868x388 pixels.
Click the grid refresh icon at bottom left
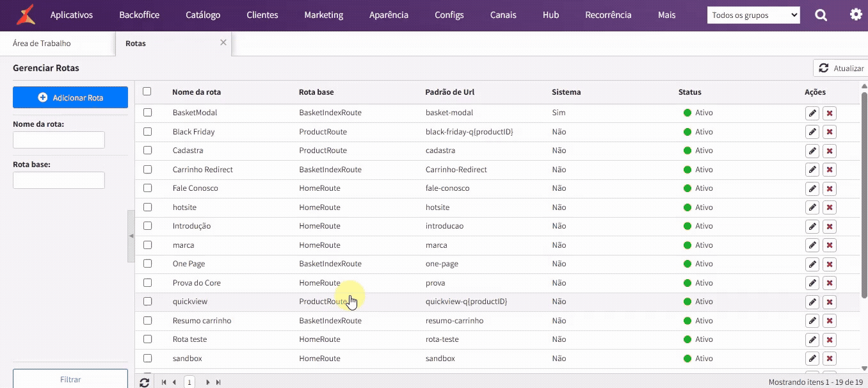tap(145, 382)
